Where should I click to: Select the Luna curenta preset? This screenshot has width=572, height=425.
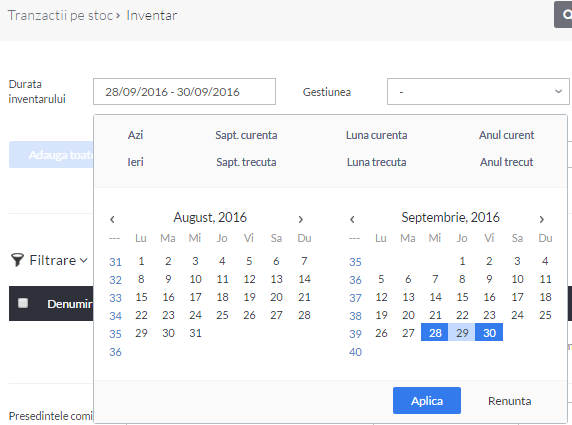point(376,135)
